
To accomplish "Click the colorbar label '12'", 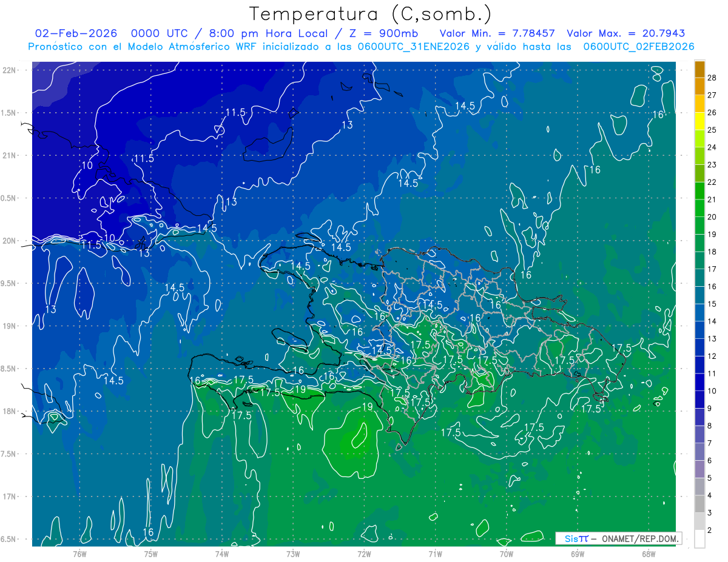I will (712, 356).
